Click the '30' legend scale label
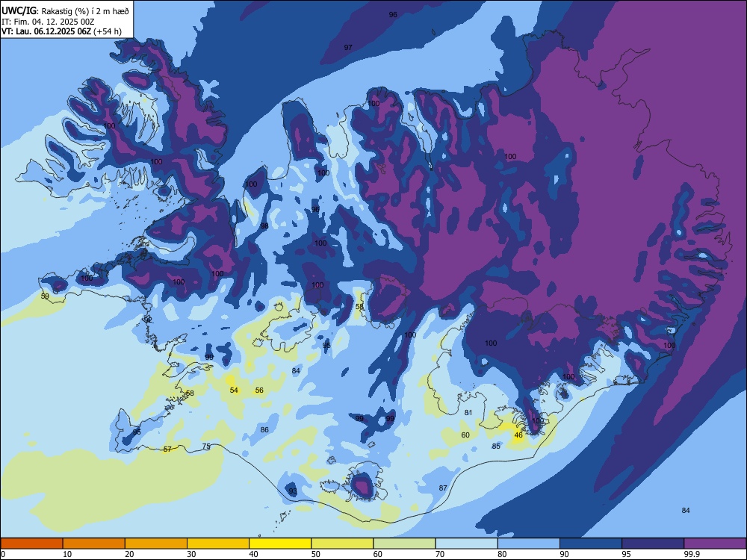 (x=191, y=554)
